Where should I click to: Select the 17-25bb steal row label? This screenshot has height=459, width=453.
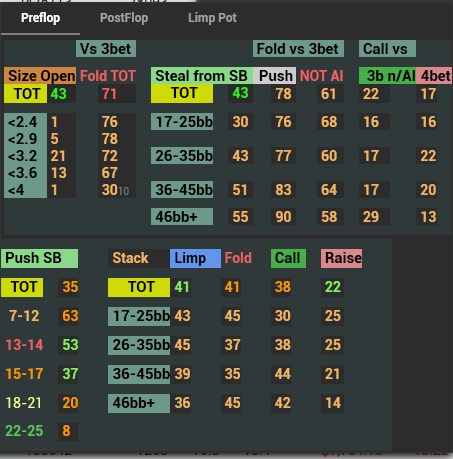pyautogui.click(x=182, y=122)
